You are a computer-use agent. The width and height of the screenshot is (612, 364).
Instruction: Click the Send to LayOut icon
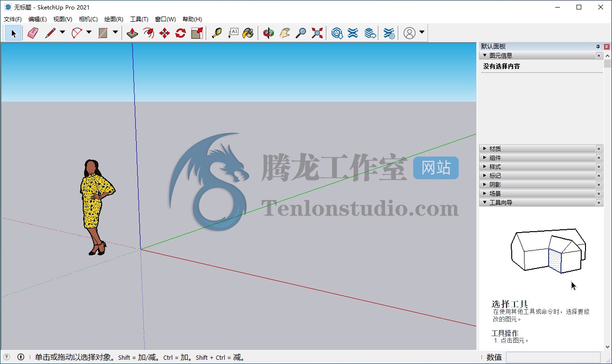tap(370, 33)
